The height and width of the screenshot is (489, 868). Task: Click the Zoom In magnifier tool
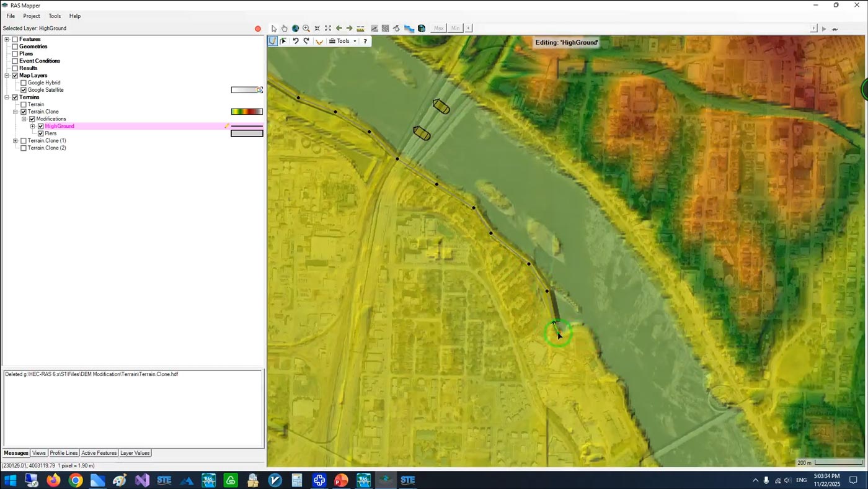pos(306,29)
